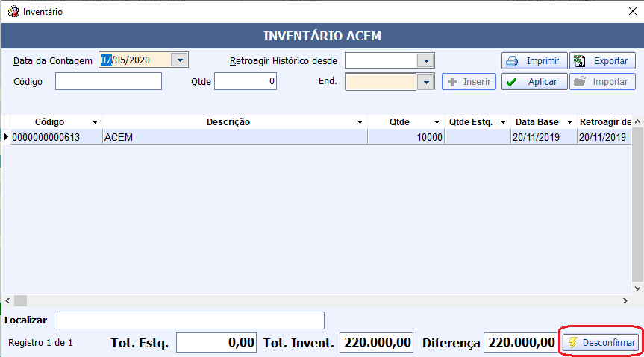Sort by the Data Base column header
644x357 pixels.
point(537,121)
